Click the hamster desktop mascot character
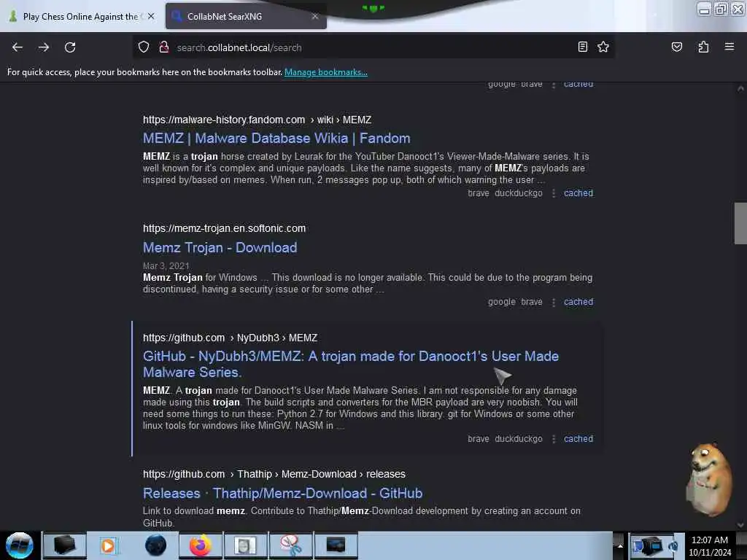The width and height of the screenshot is (747, 560). point(709,478)
